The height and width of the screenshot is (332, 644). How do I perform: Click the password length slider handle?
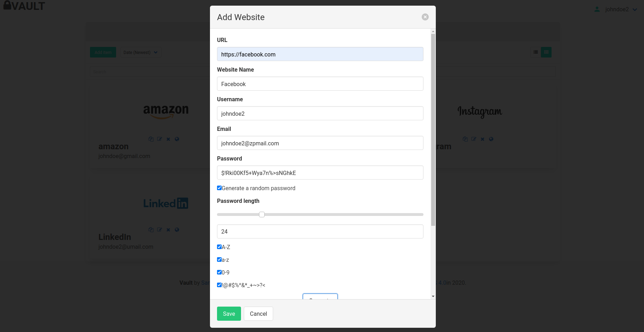point(262,215)
